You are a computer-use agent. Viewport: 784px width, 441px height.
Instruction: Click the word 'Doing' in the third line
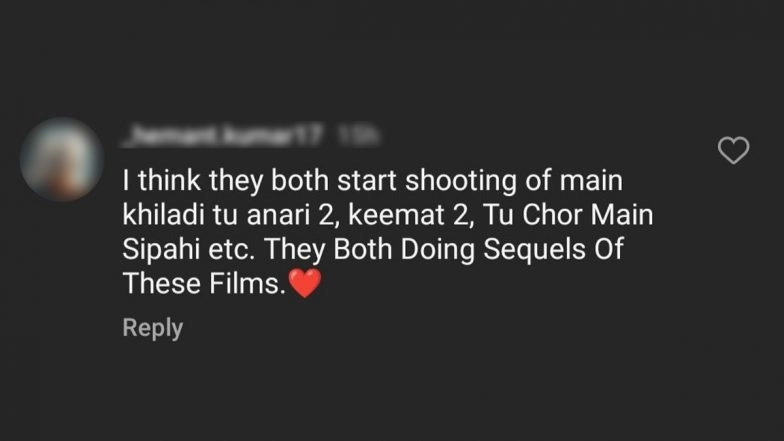click(438, 250)
